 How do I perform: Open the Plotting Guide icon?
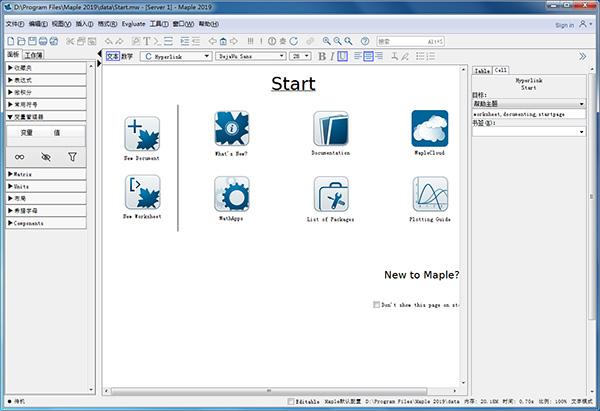(430, 194)
